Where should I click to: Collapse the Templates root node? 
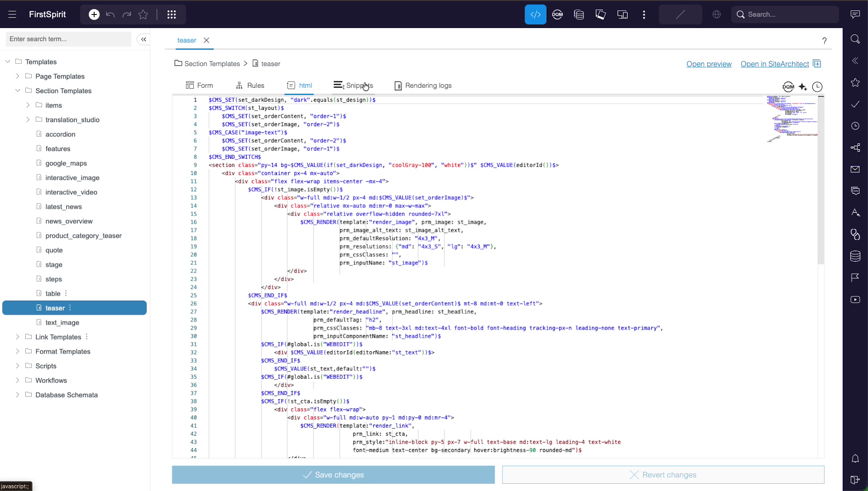click(8, 61)
